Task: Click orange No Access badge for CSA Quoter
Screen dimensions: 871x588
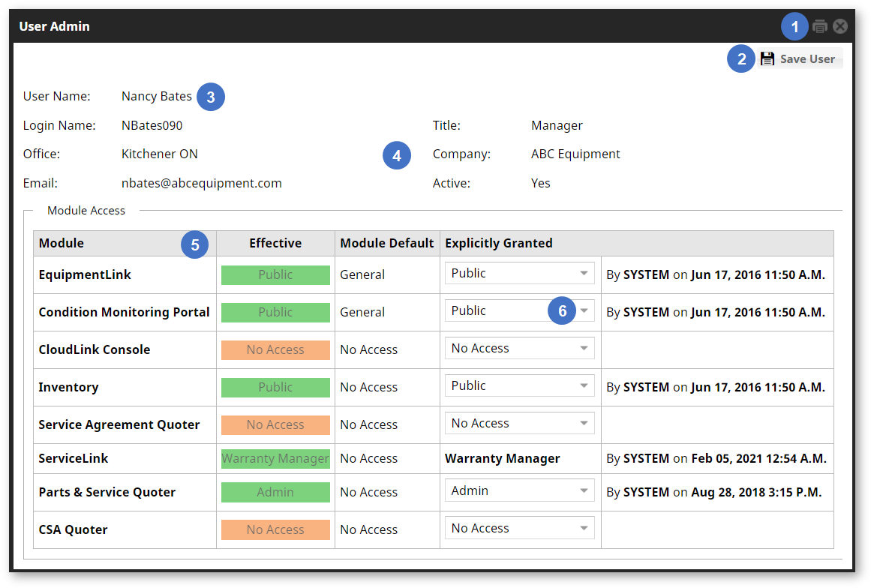Action: tap(275, 529)
